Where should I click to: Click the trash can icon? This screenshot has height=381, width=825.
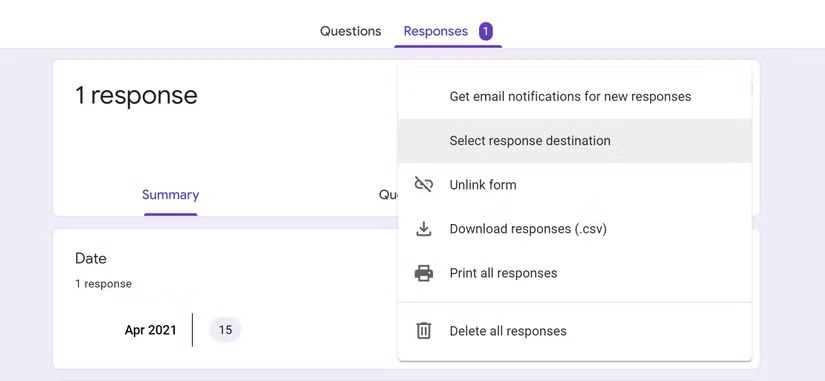click(x=424, y=331)
